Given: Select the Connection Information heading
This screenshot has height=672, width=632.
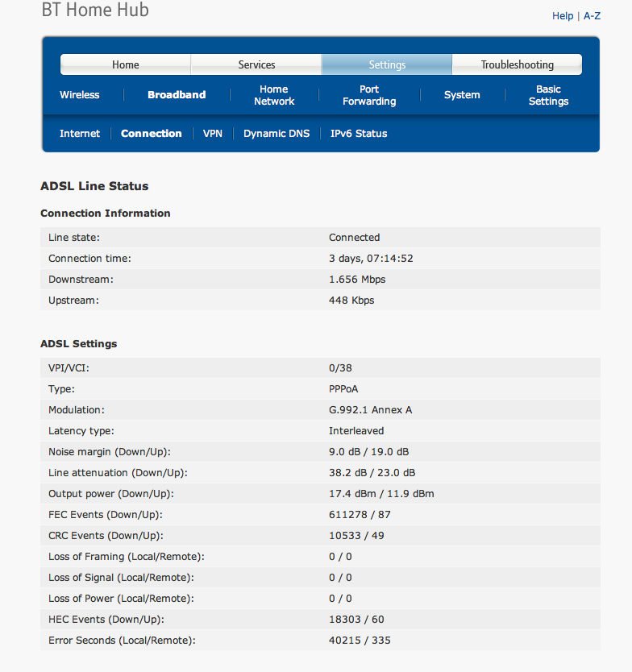Looking at the screenshot, I should tap(105, 213).
